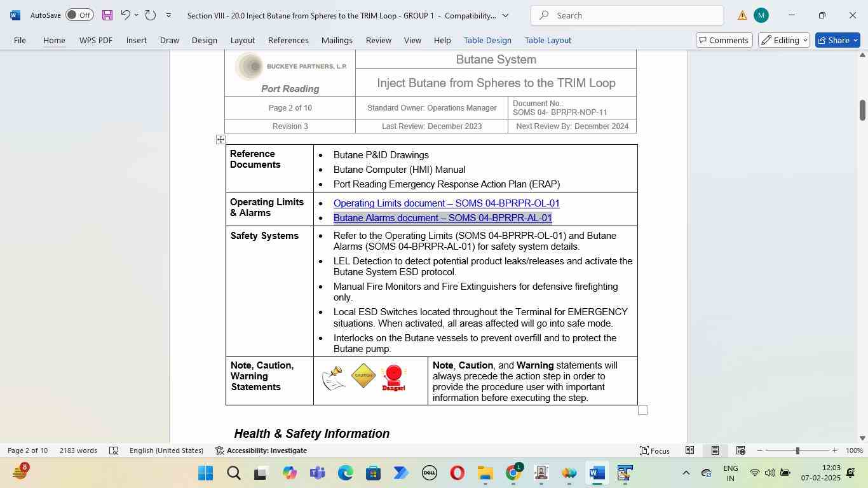Open the Windows Start menu
The height and width of the screenshot is (488, 868).
click(205, 473)
